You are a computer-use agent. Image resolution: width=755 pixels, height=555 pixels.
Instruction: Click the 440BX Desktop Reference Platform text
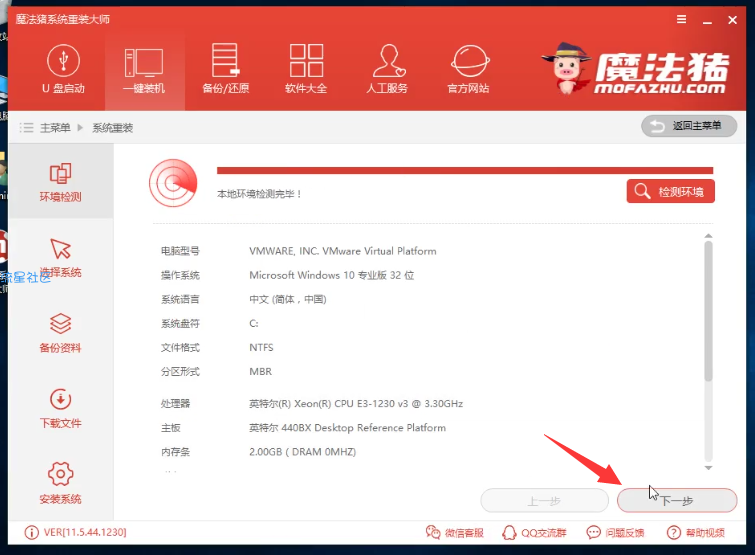(x=347, y=427)
